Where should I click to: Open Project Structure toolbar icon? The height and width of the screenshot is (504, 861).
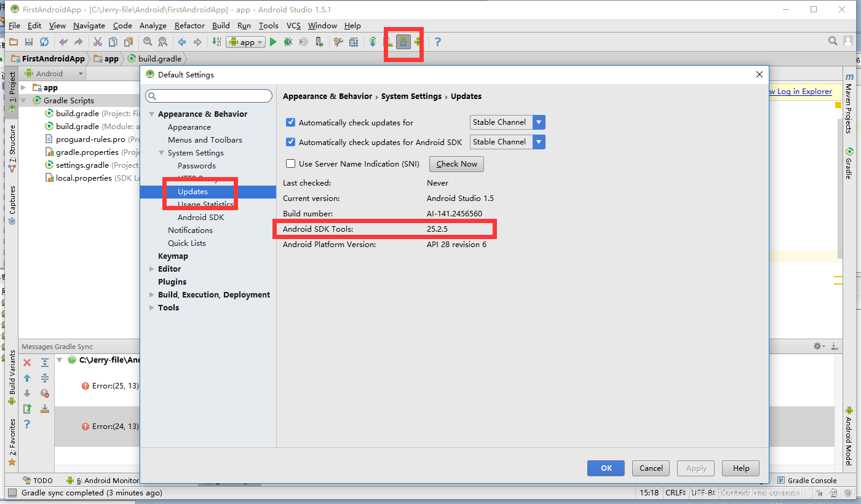[x=354, y=42]
